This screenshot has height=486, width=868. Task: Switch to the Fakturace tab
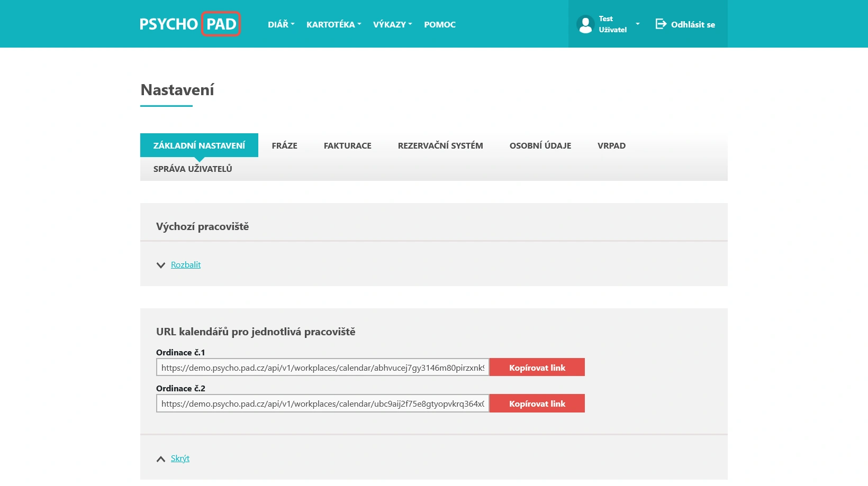347,145
